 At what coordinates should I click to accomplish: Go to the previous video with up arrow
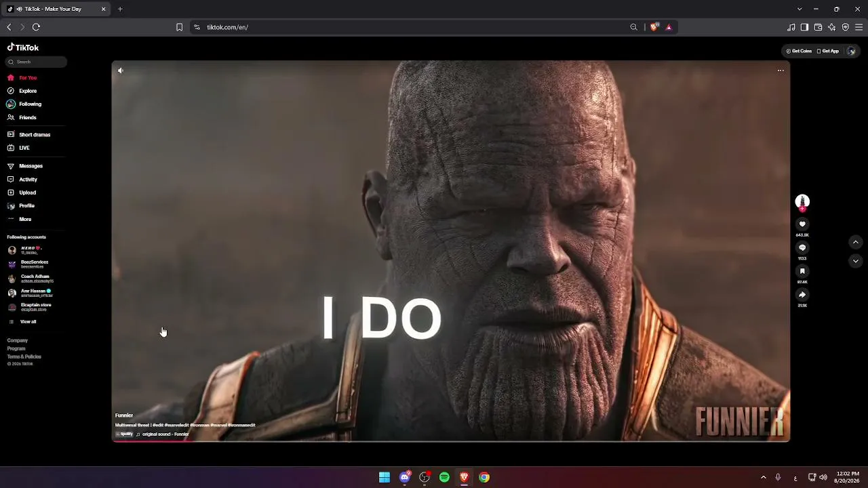(856, 242)
